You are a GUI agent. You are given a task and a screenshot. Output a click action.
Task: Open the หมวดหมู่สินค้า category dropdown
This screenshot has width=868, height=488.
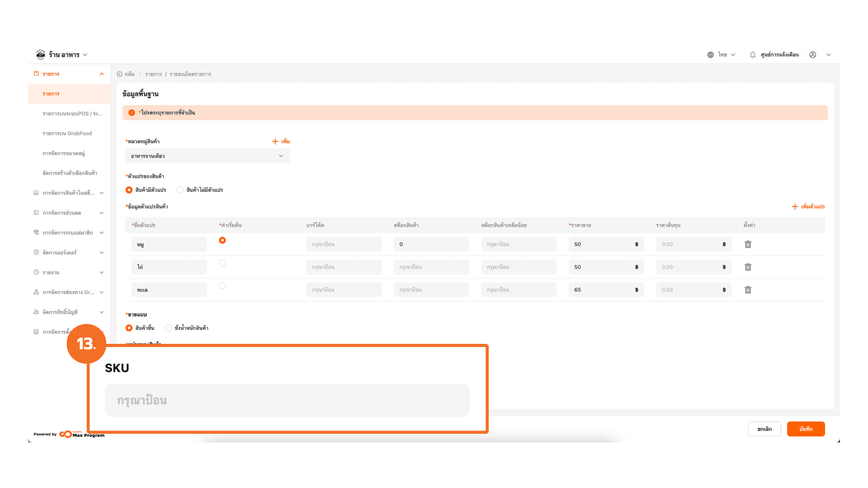click(208, 156)
